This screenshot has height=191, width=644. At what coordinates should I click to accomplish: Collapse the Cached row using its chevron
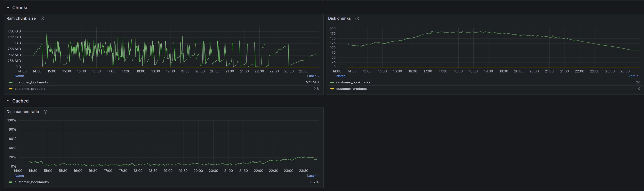click(x=8, y=101)
